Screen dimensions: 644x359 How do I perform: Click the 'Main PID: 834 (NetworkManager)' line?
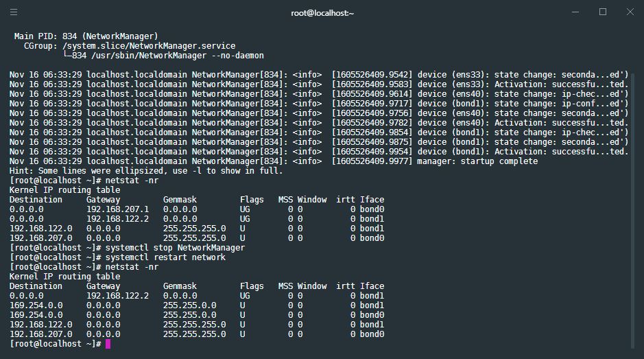coord(86,36)
